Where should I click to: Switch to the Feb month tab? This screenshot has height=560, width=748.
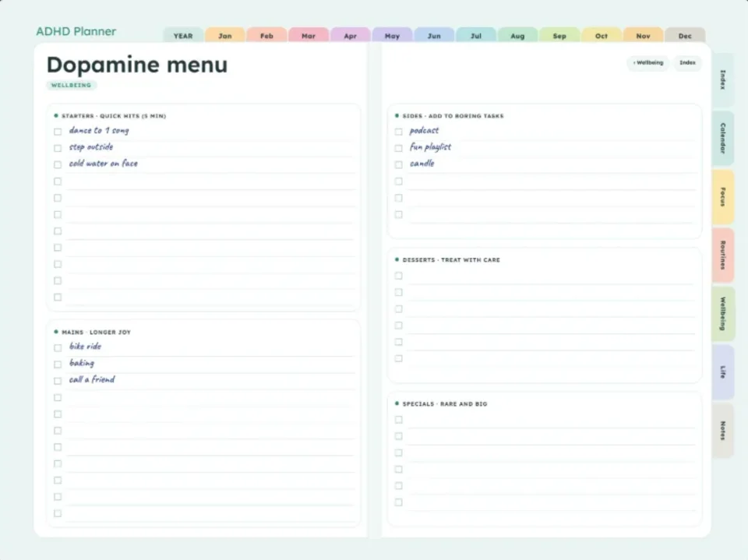point(266,36)
